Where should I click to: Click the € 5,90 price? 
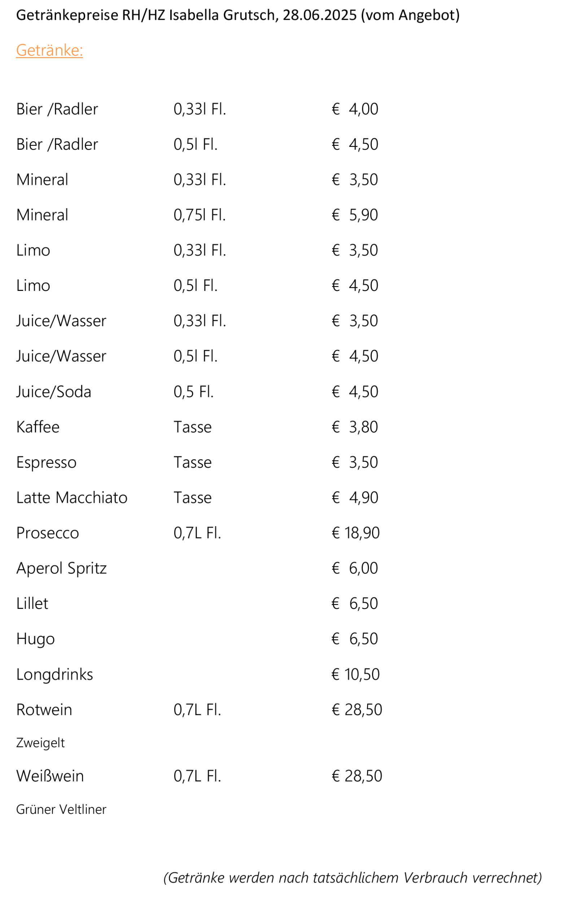point(355,215)
